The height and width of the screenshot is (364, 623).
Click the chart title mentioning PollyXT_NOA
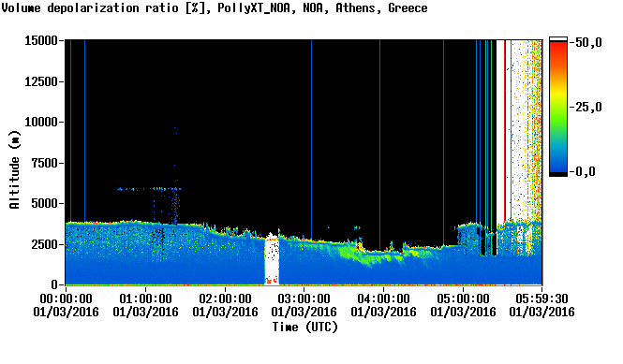coord(215,7)
